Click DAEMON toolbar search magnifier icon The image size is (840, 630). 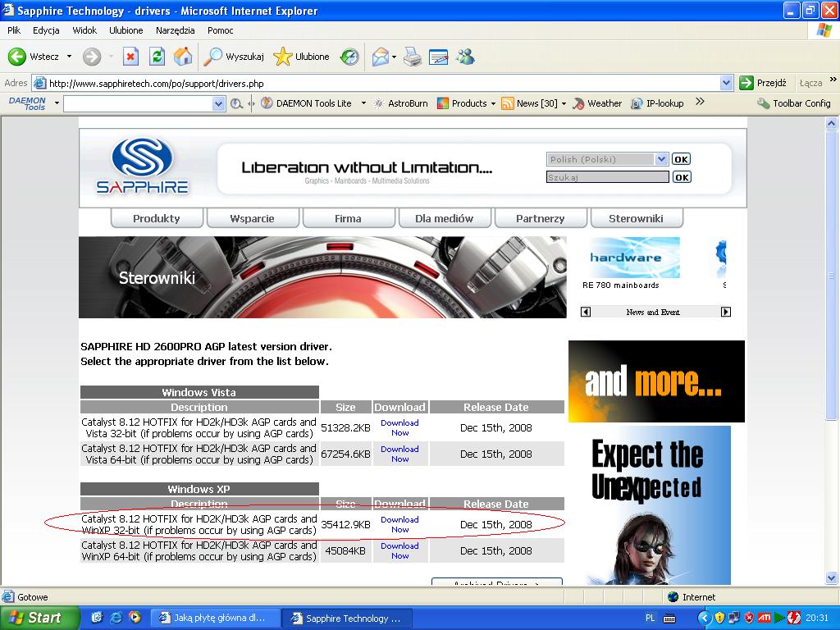tap(236, 103)
